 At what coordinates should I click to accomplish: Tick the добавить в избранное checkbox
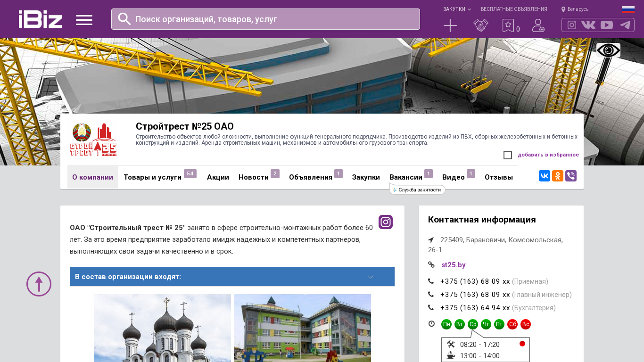508,155
